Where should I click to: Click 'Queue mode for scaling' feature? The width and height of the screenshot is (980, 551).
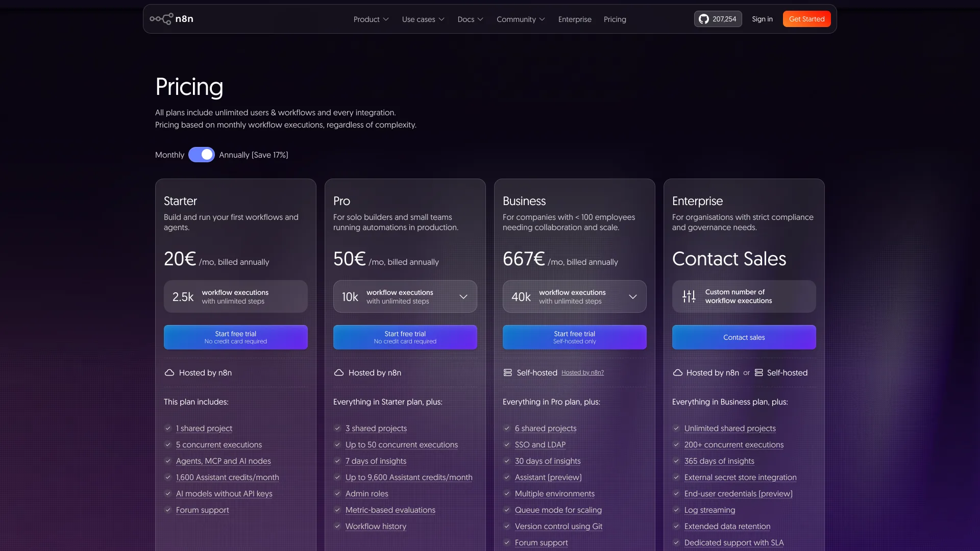[558, 510]
